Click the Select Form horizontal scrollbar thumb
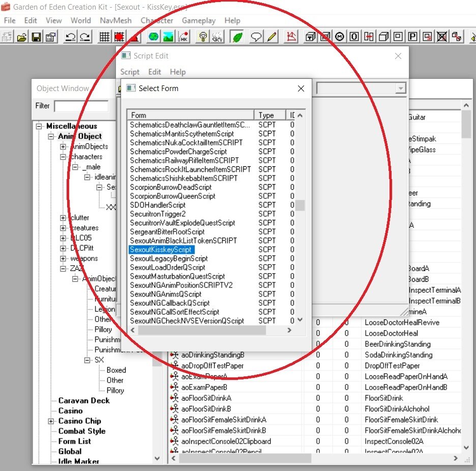The height and width of the screenshot is (471, 476). pyautogui.click(x=202, y=331)
